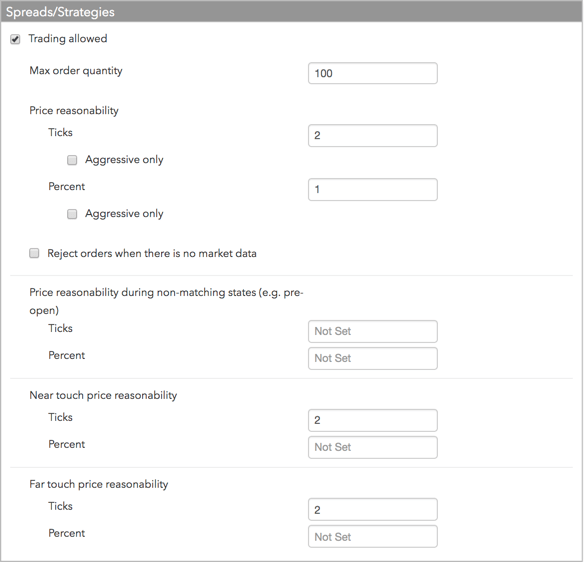This screenshot has width=584, height=562.
Task: Click the 'Reject orders when there is no market data' label
Action: click(x=152, y=254)
